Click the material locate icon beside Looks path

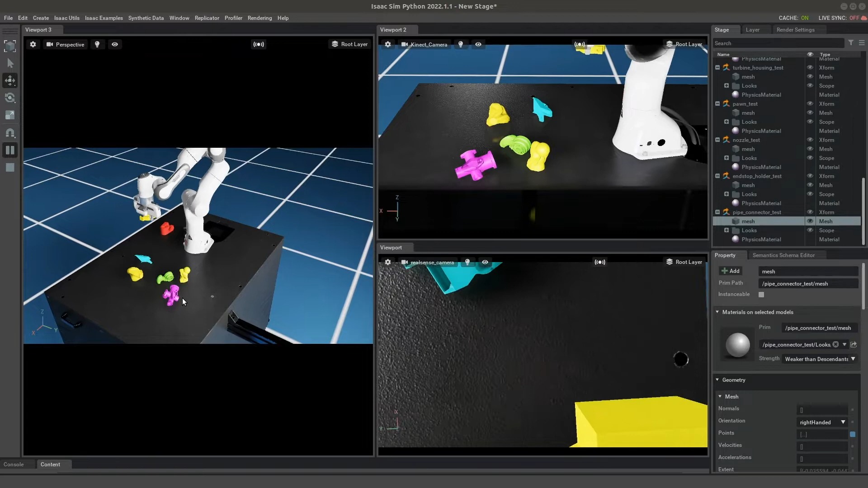[x=854, y=345]
